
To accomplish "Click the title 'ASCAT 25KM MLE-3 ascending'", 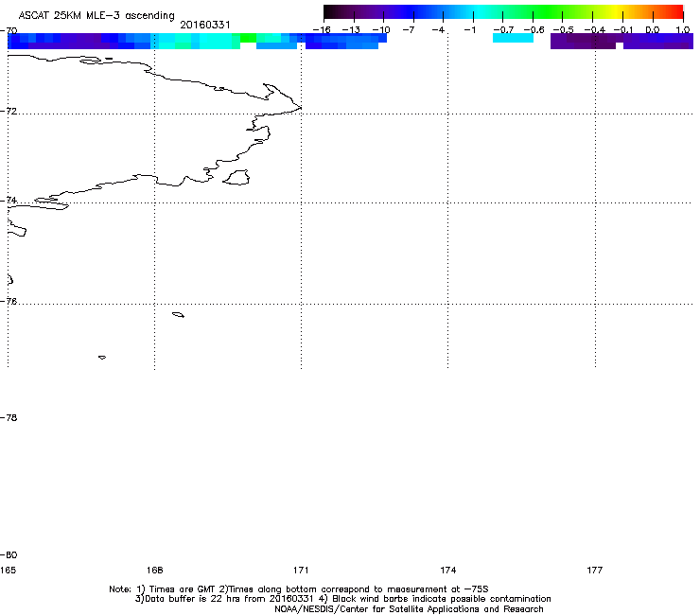I will coord(96,16).
